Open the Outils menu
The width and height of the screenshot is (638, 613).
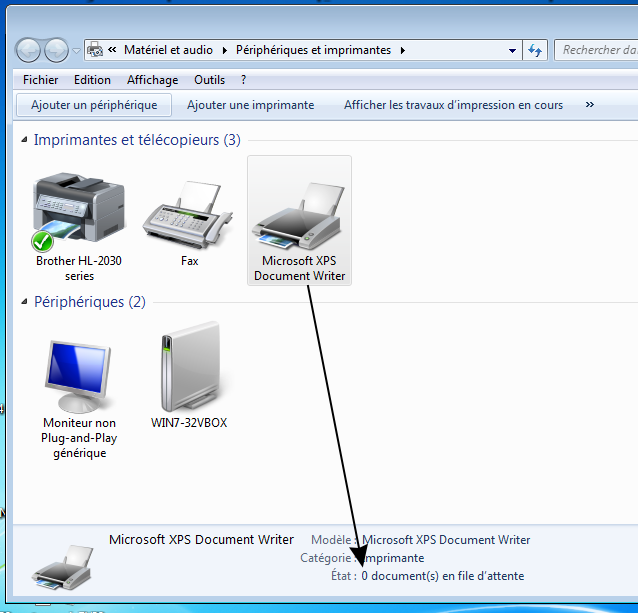(210, 80)
